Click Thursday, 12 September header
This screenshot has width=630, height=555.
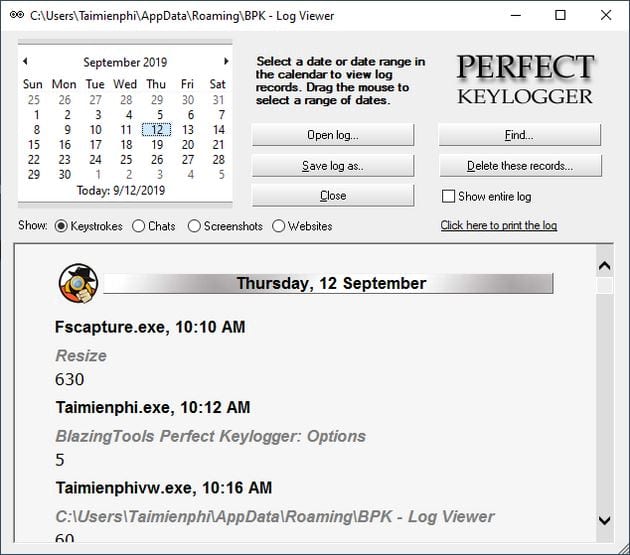point(331,283)
